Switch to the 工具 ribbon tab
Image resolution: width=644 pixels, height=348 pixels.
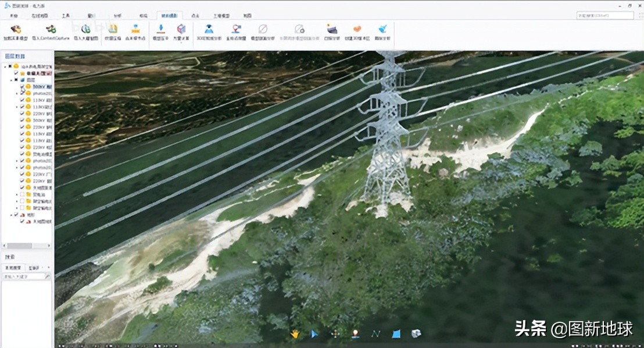(x=66, y=15)
